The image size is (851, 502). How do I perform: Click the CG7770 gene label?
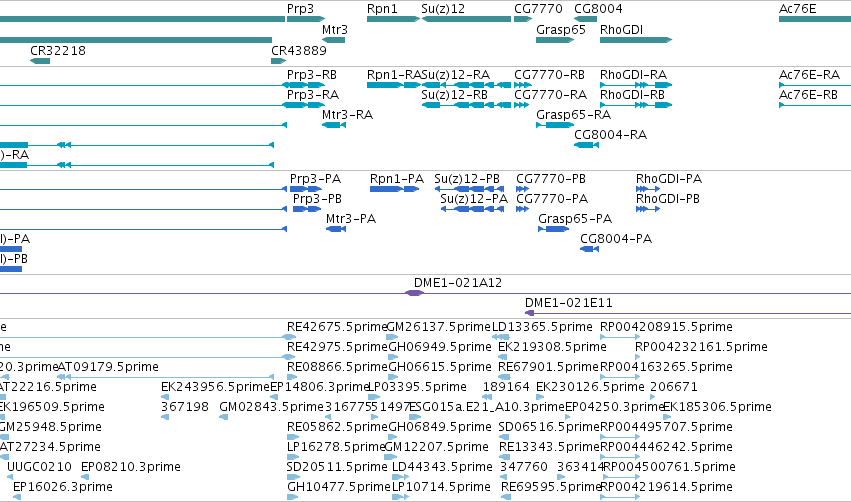[x=538, y=9]
